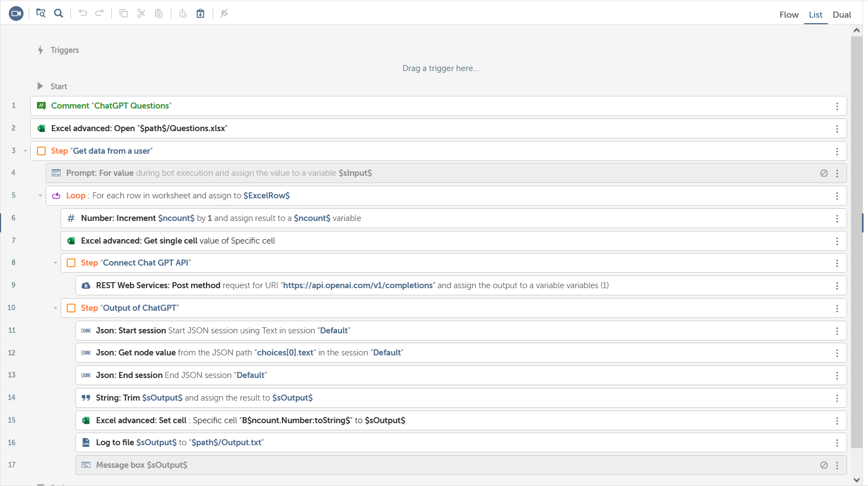
Task: Toggle disabled state on Prompt action row
Action: 824,173
